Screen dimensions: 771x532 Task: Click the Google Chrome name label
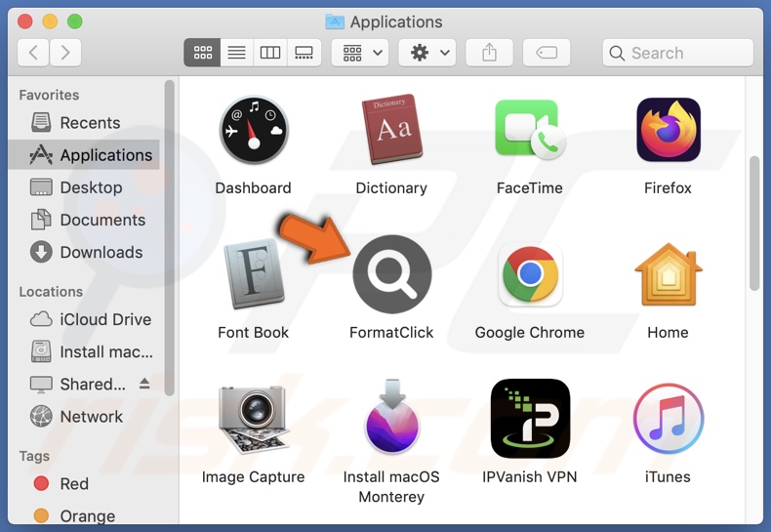[530, 333]
